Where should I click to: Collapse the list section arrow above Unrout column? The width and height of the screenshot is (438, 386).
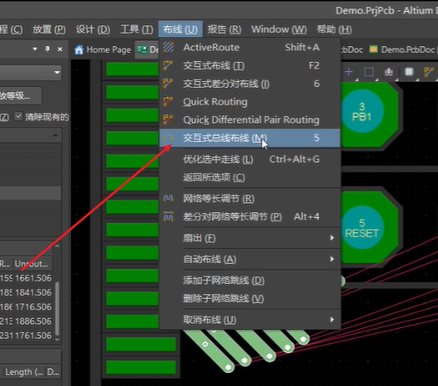pyautogui.click(x=57, y=245)
